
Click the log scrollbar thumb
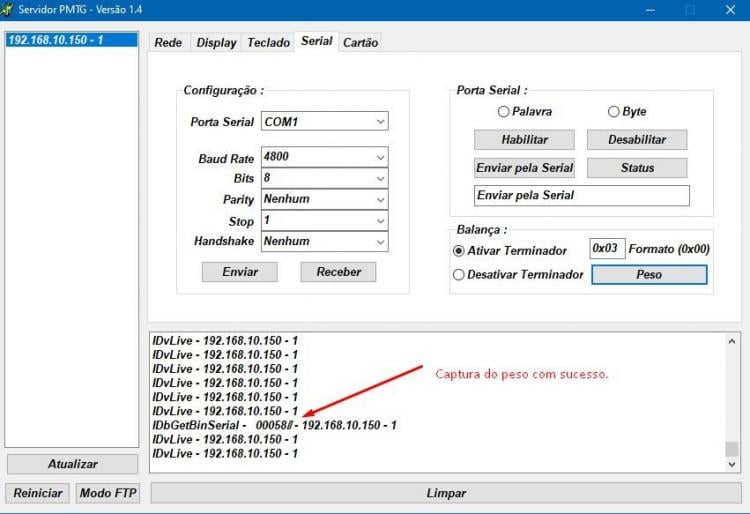[731, 449]
